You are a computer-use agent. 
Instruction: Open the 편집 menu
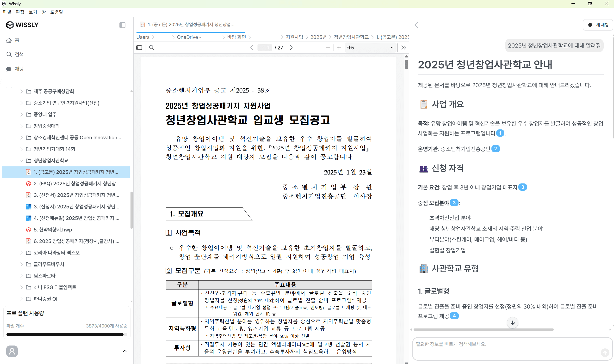pyautogui.click(x=20, y=12)
